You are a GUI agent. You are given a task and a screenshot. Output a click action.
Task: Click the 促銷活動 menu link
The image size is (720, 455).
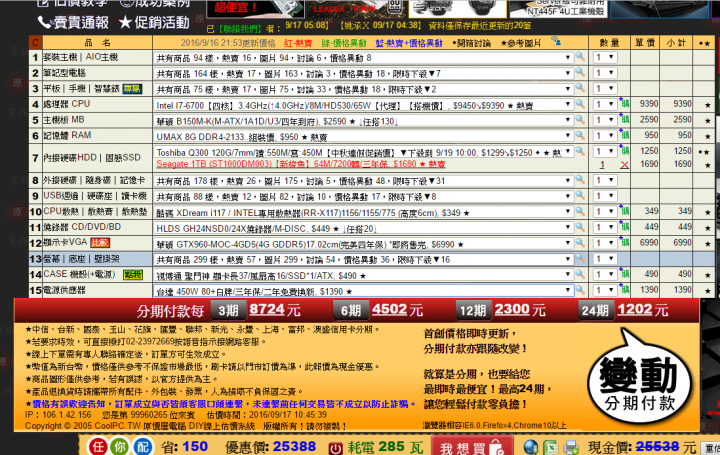[x=154, y=22]
